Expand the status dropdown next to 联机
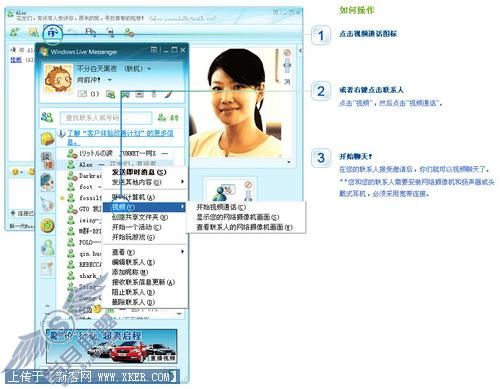 tap(149, 69)
